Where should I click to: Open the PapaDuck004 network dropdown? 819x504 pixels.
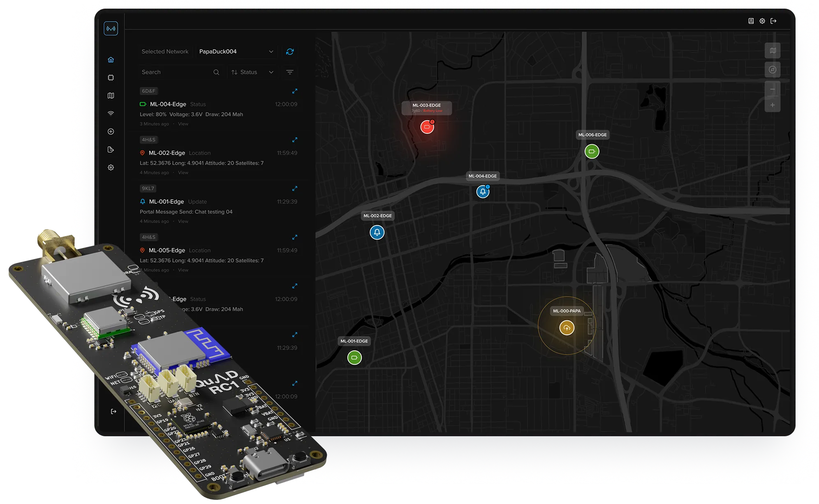(236, 52)
